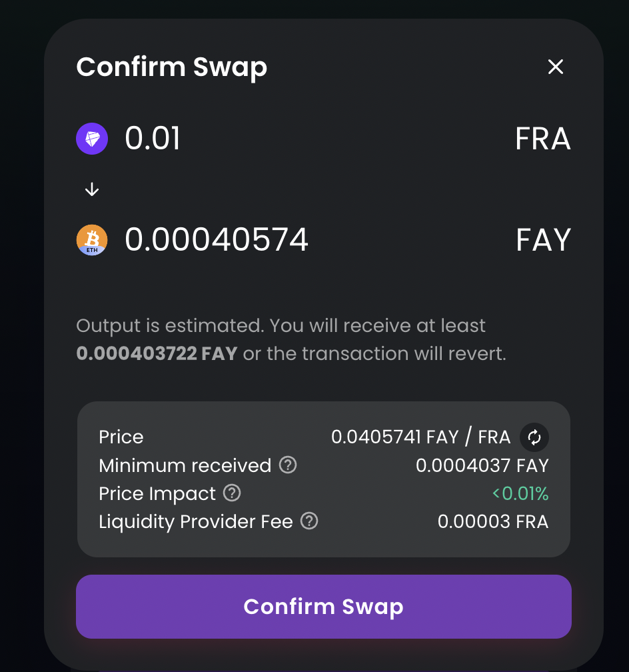This screenshot has width=629, height=672.
Task: Invert the price with the circular arrows icon
Action: point(534,437)
